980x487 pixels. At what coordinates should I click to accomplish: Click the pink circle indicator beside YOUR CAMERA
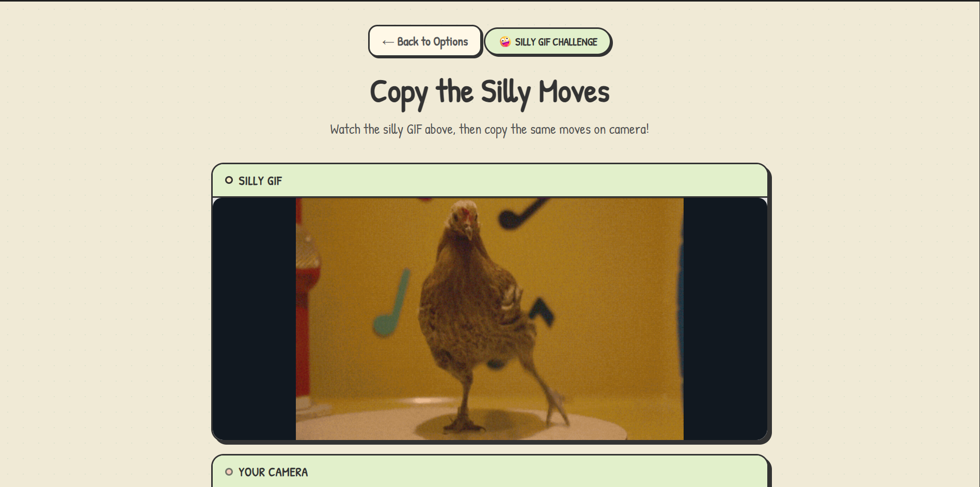point(229,472)
